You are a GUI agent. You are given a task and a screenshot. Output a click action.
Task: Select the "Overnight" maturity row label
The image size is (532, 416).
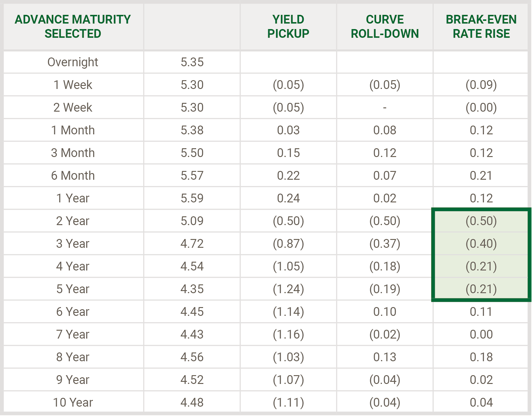(x=73, y=62)
